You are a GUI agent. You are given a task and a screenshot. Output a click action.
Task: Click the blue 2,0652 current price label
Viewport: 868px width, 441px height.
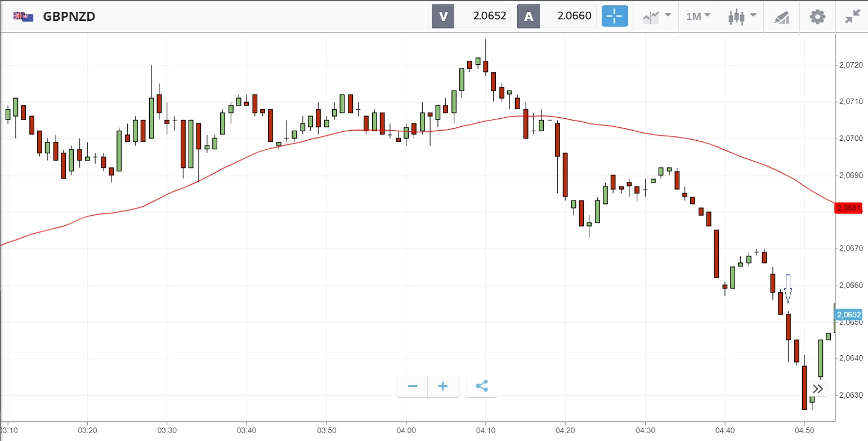coord(849,314)
